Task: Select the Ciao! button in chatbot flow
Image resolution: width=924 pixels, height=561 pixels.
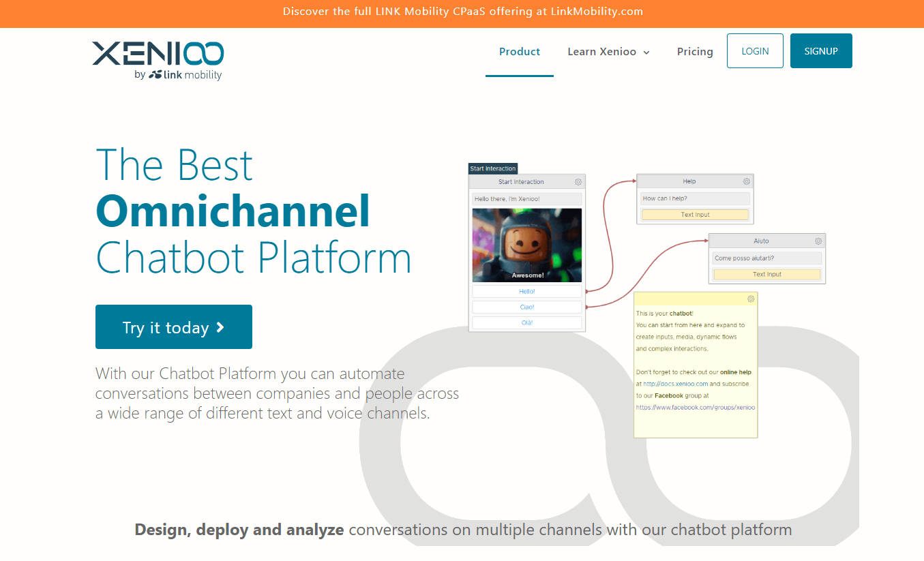Action: (527, 307)
